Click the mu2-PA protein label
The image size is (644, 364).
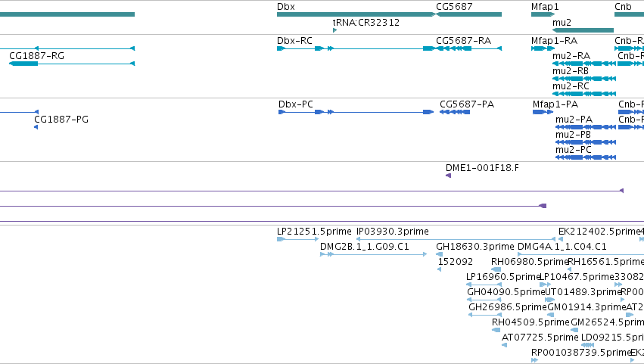(574, 120)
